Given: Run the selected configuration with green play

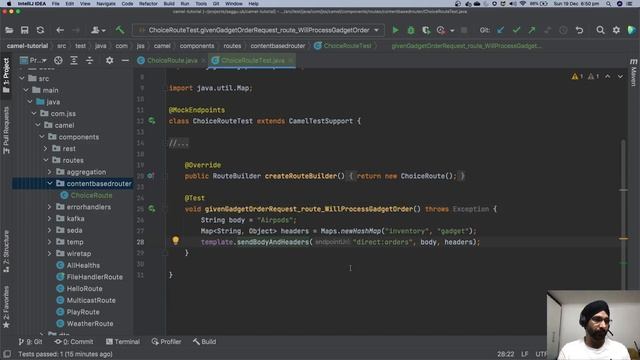Looking at the screenshot, I should (x=395, y=30).
